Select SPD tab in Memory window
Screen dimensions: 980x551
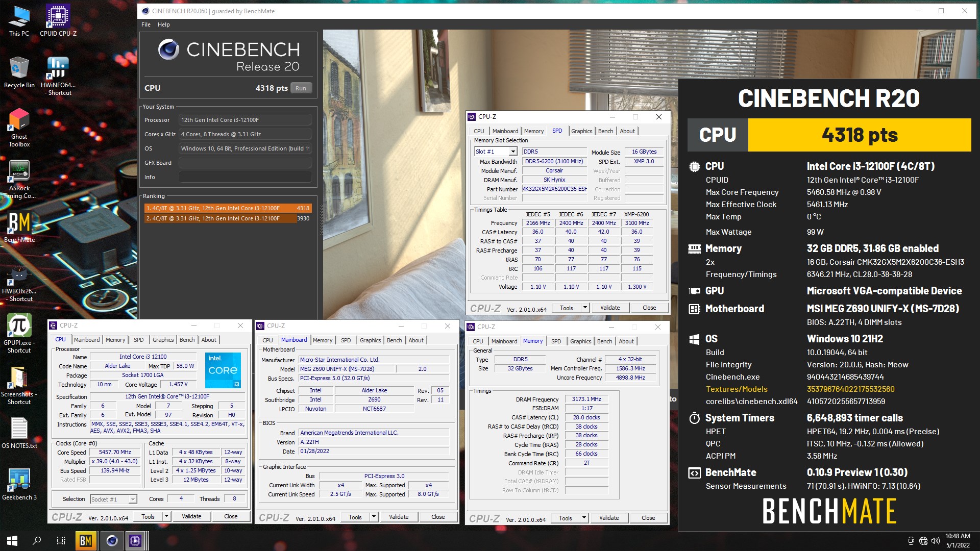(556, 341)
